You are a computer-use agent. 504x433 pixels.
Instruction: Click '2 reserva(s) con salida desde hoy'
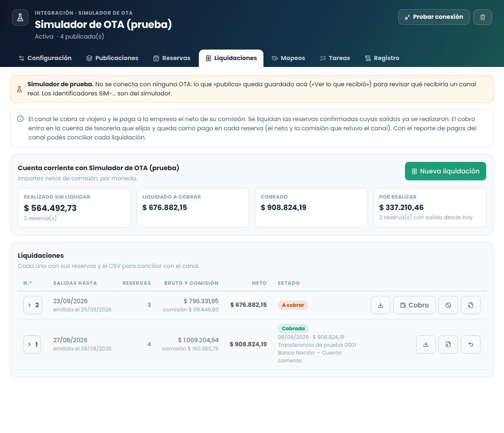426,217
